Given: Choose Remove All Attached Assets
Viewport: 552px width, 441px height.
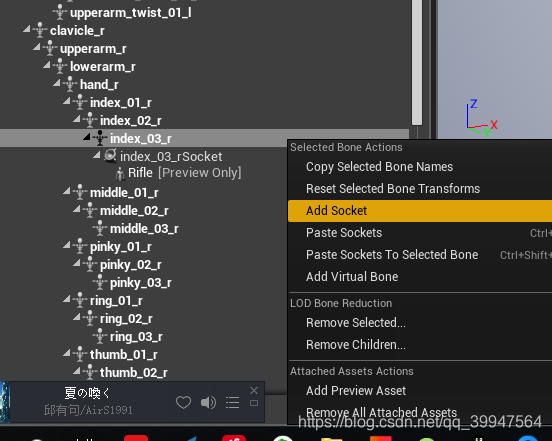Looking at the screenshot, I should click(x=420, y=412).
